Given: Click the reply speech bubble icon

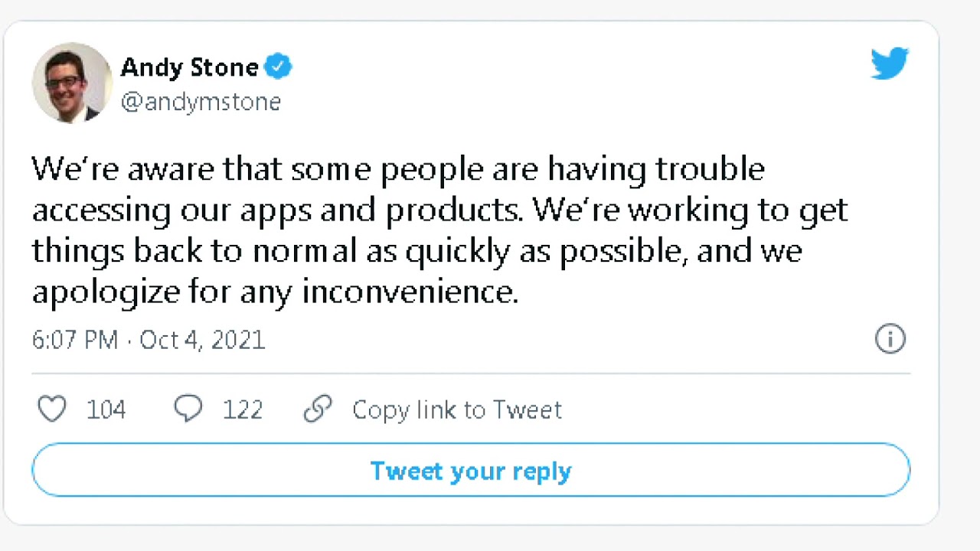Looking at the screenshot, I should tap(188, 409).
